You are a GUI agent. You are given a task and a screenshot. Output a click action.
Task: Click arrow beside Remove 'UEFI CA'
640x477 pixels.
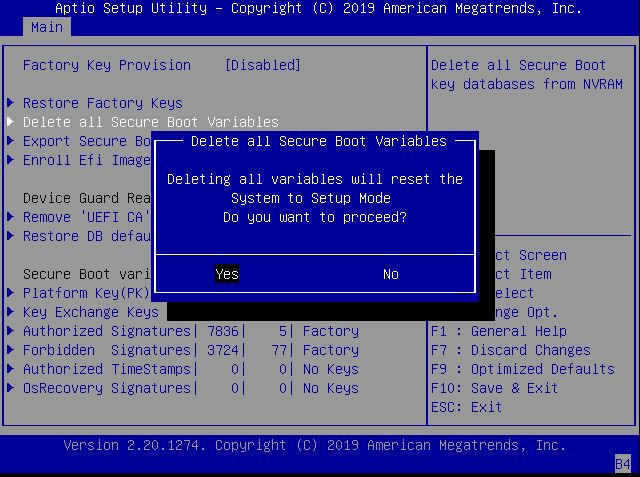(x=11, y=217)
